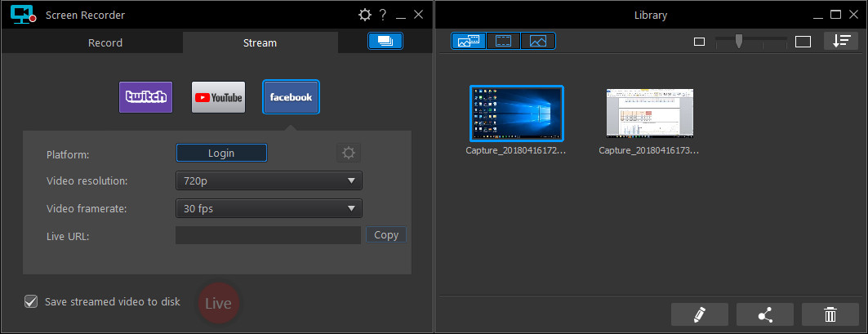Image resolution: width=868 pixels, height=334 pixels.
Task: Click the help question mark icon
Action: [x=382, y=15]
